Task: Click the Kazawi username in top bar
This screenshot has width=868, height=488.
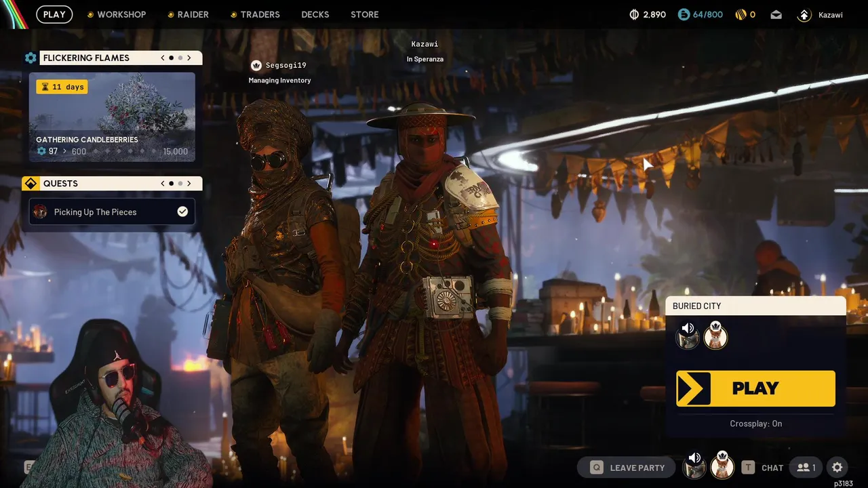Action: tap(831, 14)
